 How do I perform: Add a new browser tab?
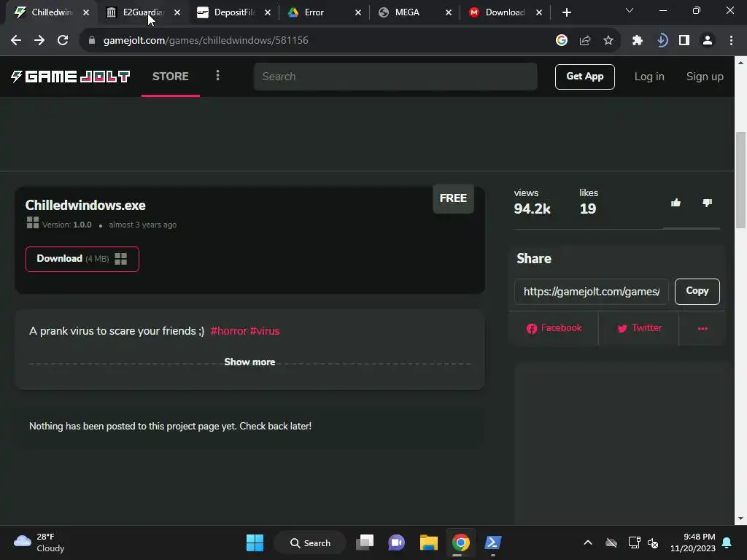566,12
